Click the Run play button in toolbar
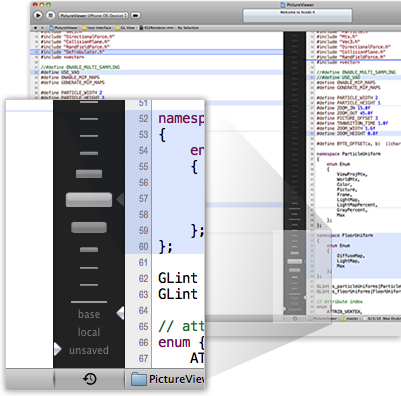 tap(38, 15)
